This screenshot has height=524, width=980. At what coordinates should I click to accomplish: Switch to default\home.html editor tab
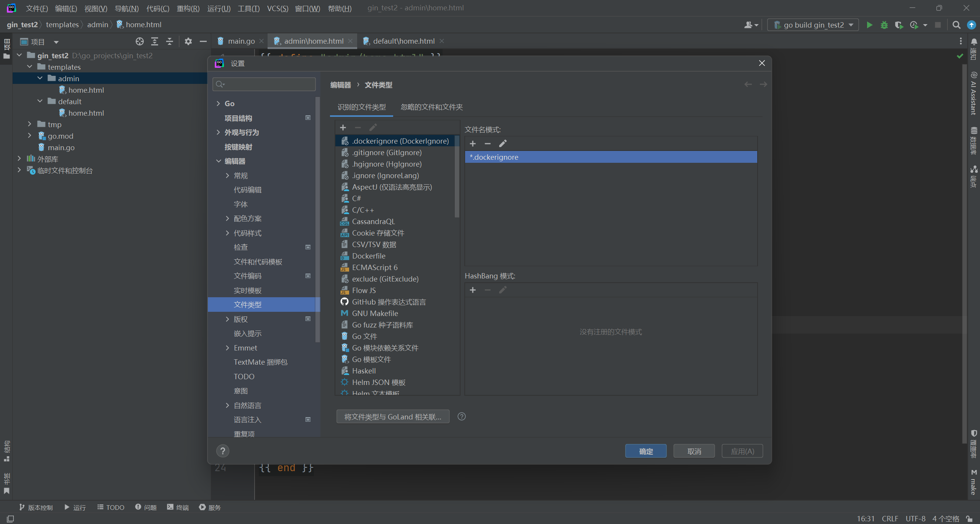403,41
